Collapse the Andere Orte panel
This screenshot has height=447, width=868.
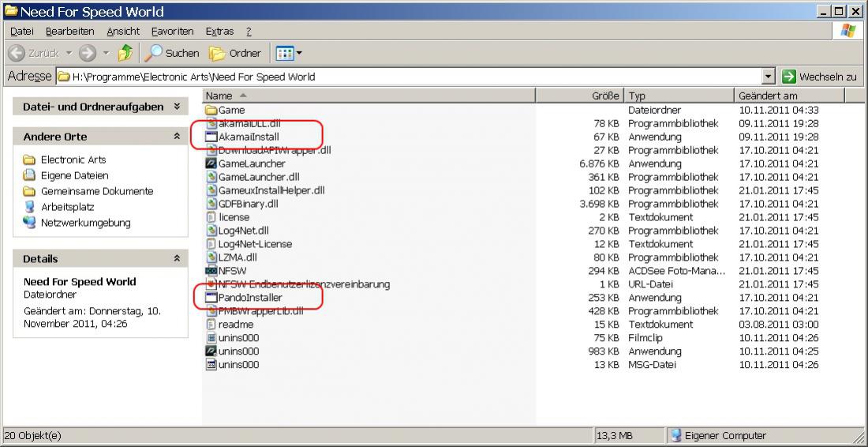coord(177,137)
